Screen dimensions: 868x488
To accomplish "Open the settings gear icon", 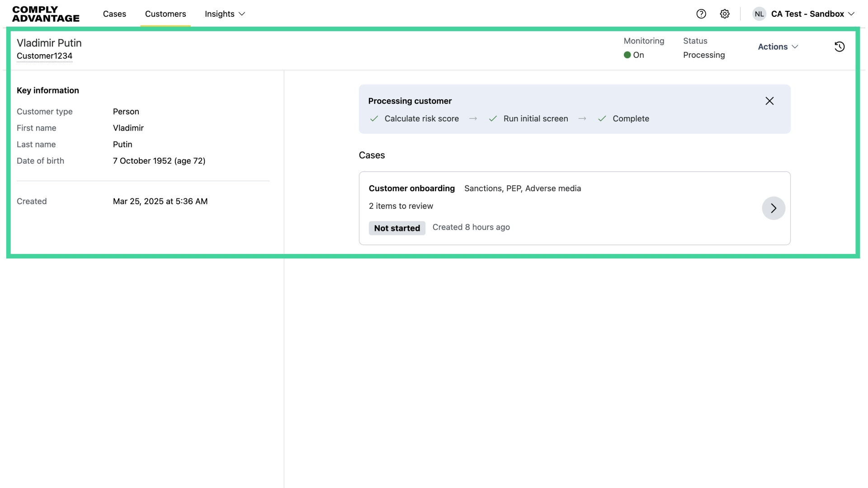I will coord(725,14).
